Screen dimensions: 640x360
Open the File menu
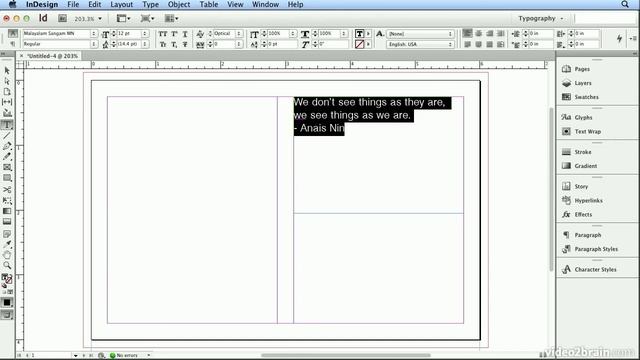coord(73,4)
